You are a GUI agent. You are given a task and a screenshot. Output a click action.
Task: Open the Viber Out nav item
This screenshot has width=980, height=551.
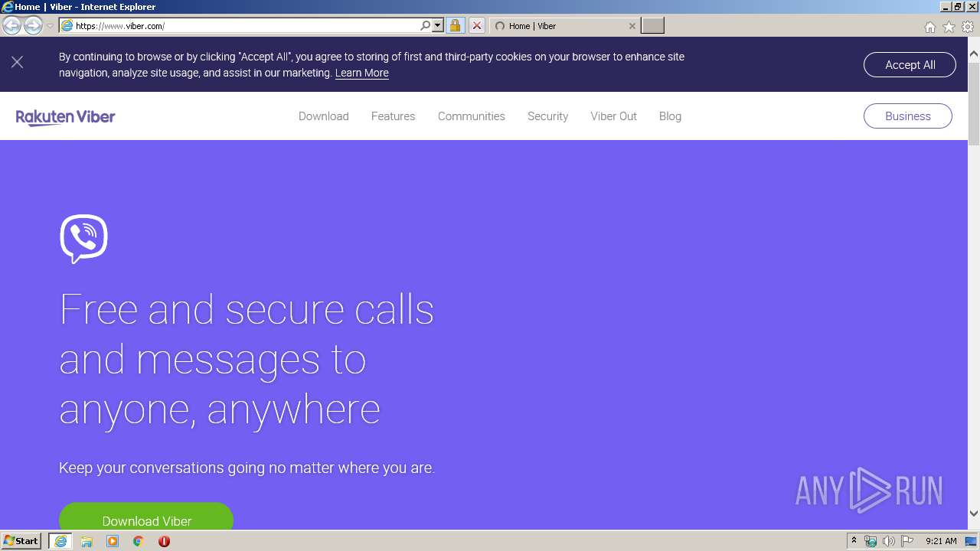613,116
